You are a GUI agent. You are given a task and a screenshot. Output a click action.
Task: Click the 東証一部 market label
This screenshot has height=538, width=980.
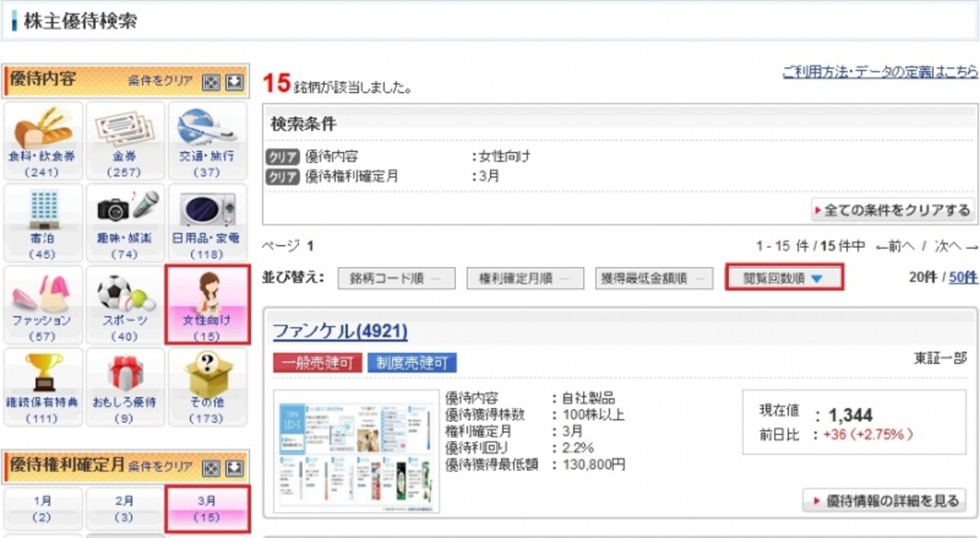point(939,358)
